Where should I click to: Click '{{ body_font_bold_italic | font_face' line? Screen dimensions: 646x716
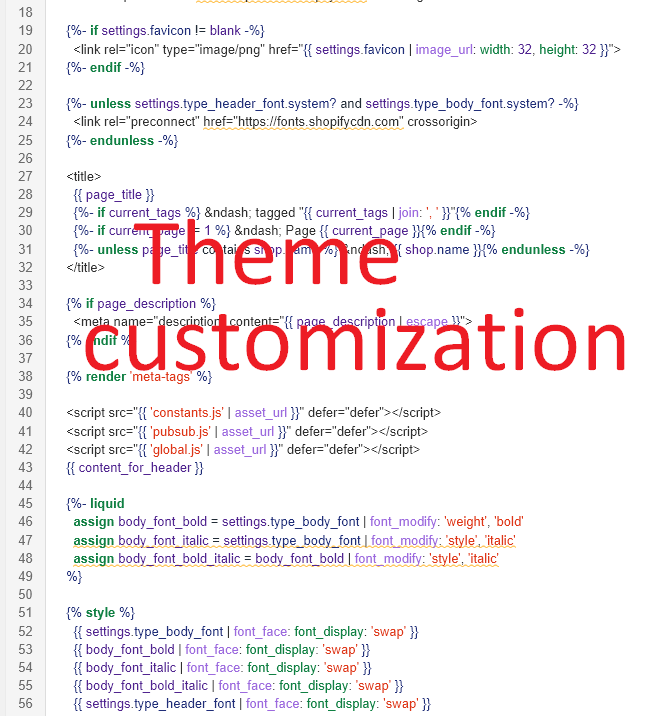coord(238,686)
